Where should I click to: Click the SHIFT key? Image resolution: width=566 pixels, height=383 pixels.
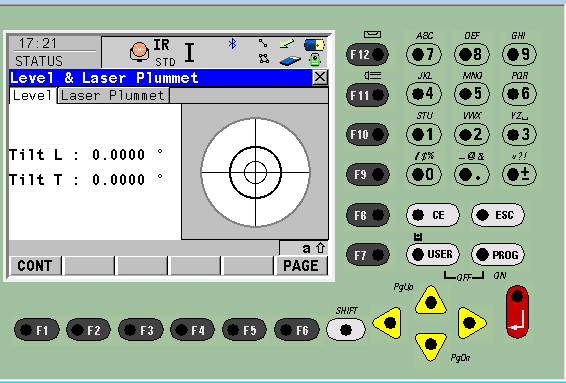[346, 330]
